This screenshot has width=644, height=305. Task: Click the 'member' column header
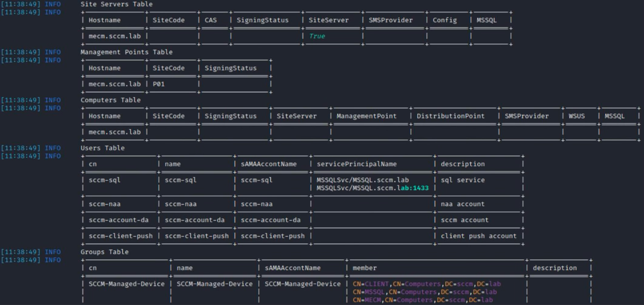tap(364, 268)
